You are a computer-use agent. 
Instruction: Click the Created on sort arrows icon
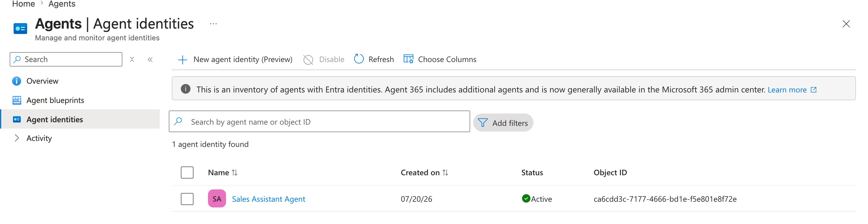tap(445, 173)
